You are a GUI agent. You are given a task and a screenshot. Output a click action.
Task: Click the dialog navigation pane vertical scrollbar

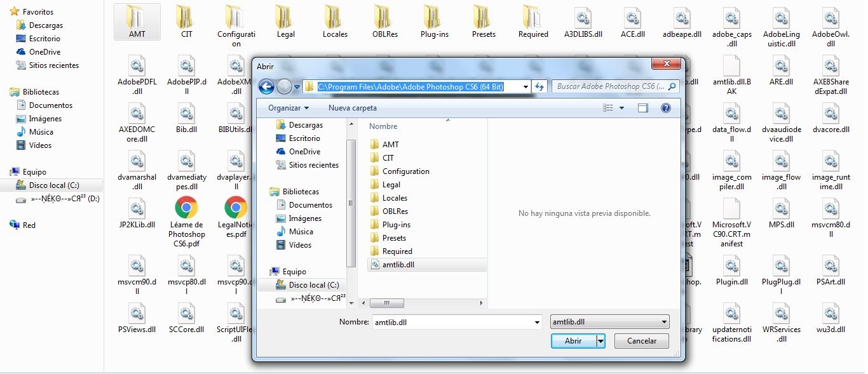coord(351,203)
